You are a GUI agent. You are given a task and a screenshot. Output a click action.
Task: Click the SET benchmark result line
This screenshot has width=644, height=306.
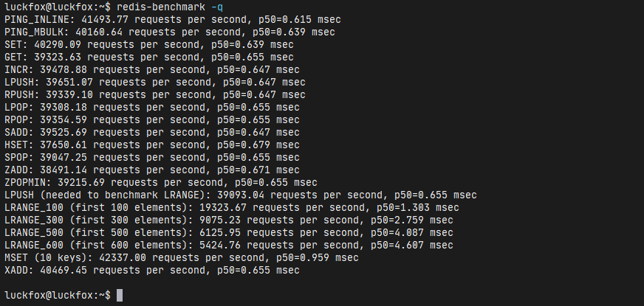click(x=149, y=45)
